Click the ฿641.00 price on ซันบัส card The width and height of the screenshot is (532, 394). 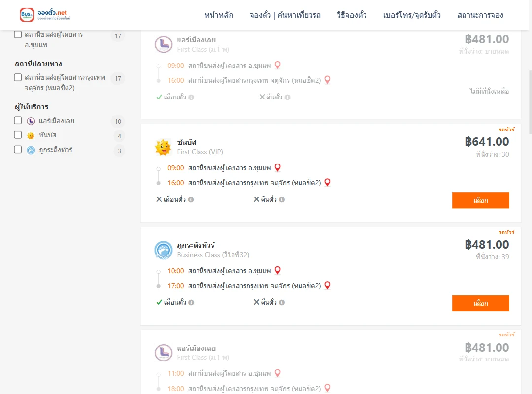(487, 141)
